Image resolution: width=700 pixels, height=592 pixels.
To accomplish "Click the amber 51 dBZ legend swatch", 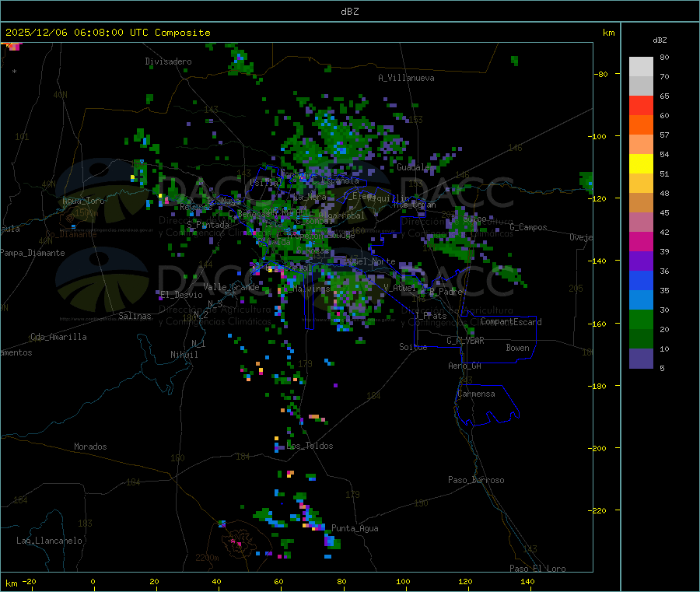I will [x=641, y=183].
